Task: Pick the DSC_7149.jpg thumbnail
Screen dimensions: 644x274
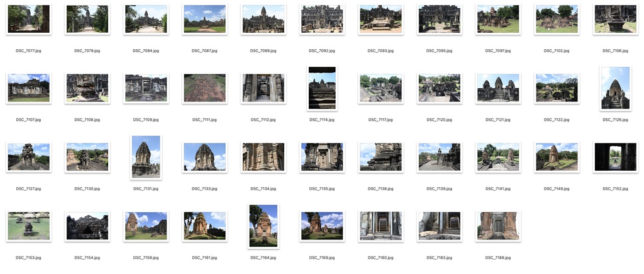Action: [x=557, y=157]
